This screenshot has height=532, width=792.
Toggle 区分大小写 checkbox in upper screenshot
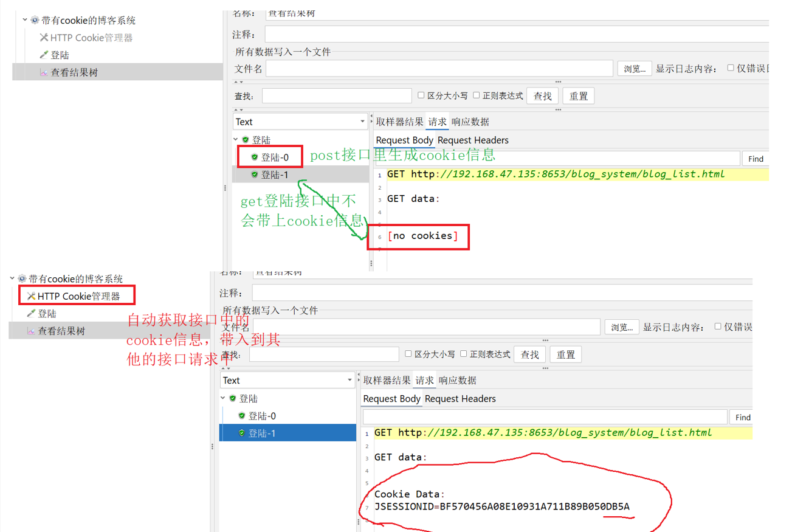point(421,95)
